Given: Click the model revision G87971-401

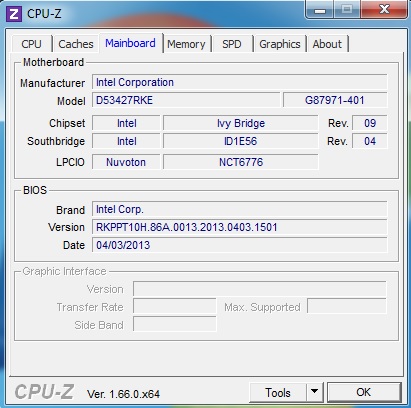Looking at the screenshot, I should click(335, 100).
